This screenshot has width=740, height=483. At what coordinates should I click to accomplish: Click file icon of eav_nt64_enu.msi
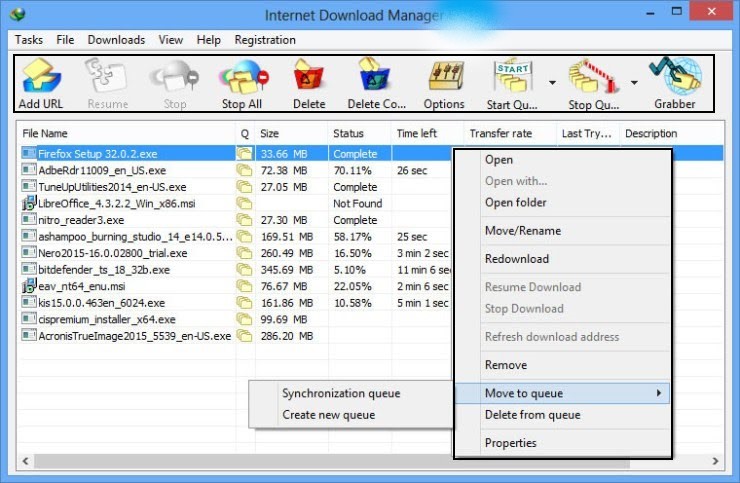pos(29,286)
